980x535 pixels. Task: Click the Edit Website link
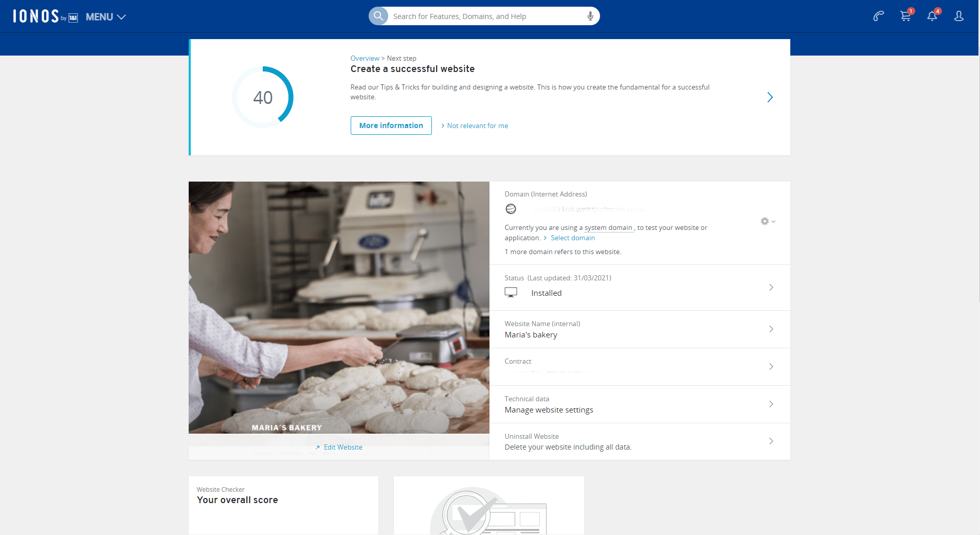(342, 447)
